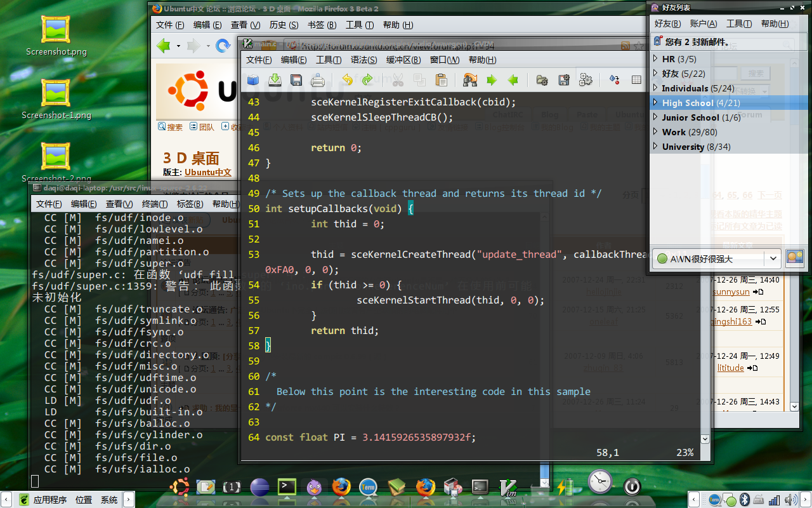Image resolution: width=812 pixels, height=508 pixels.
Task: Open Pidgin 账户(A) menu
Action: point(704,23)
